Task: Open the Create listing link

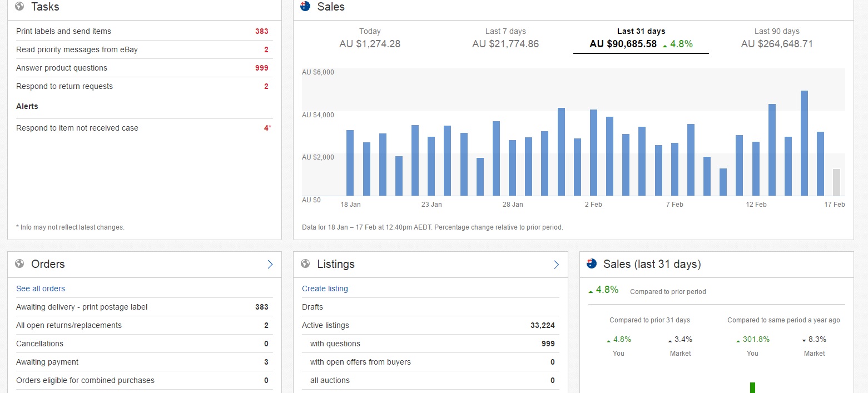Action: (325, 288)
